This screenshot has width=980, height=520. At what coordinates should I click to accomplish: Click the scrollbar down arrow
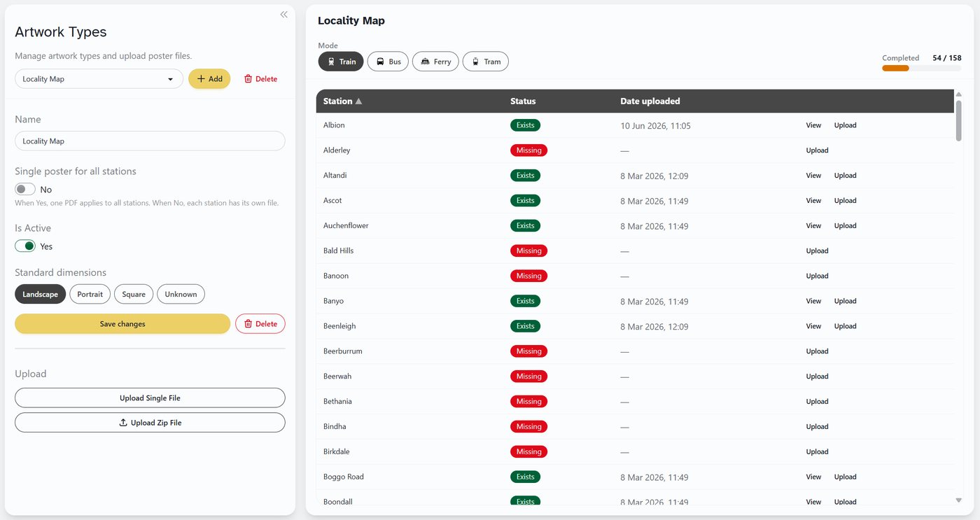(x=959, y=500)
